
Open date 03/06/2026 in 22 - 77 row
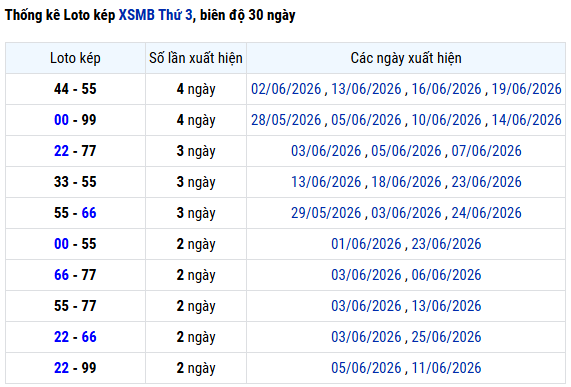[x=326, y=151]
